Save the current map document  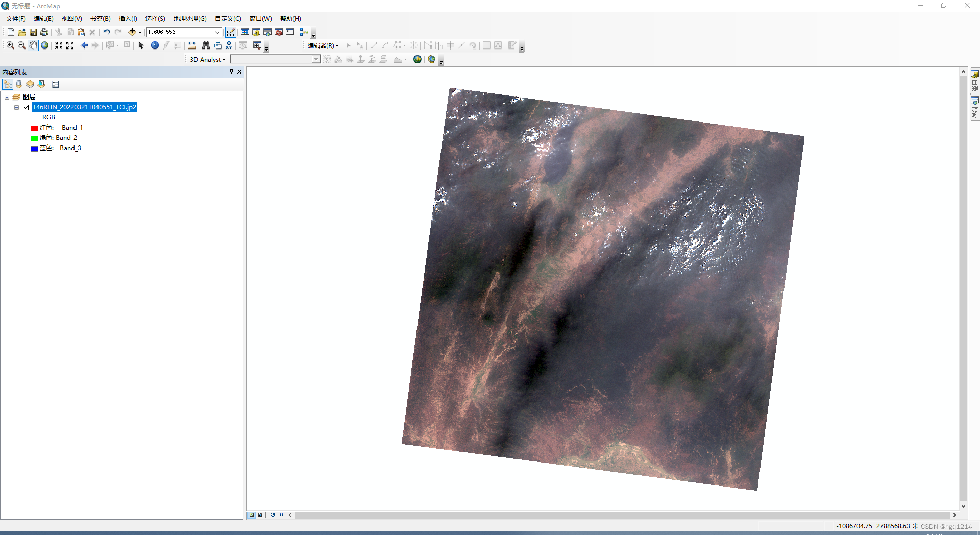click(x=33, y=32)
